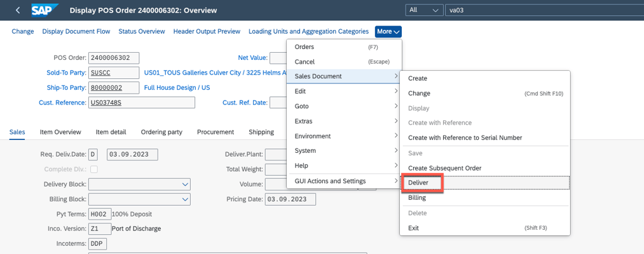Viewport: 644px width, 254px height.
Task: Click Display Document Flow
Action: (x=76, y=31)
